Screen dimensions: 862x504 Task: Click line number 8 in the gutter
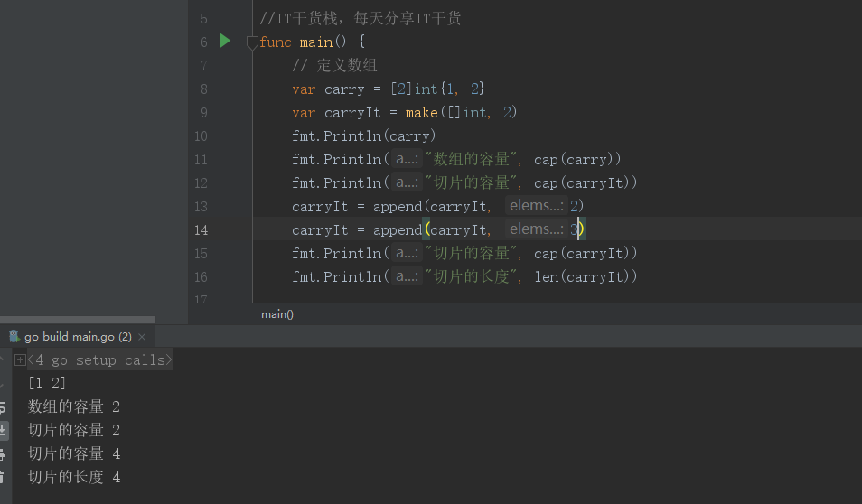pyautogui.click(x=204, y=89)
